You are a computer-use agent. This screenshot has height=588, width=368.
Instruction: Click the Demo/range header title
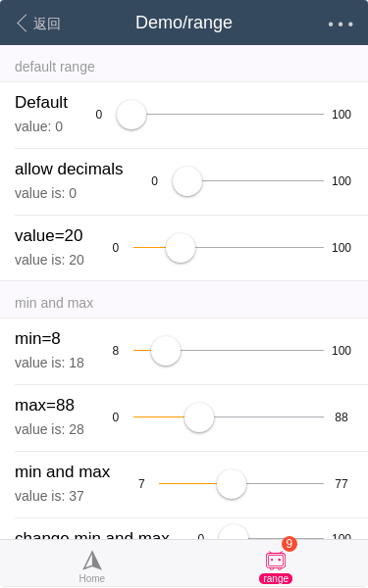coord(184,23)
